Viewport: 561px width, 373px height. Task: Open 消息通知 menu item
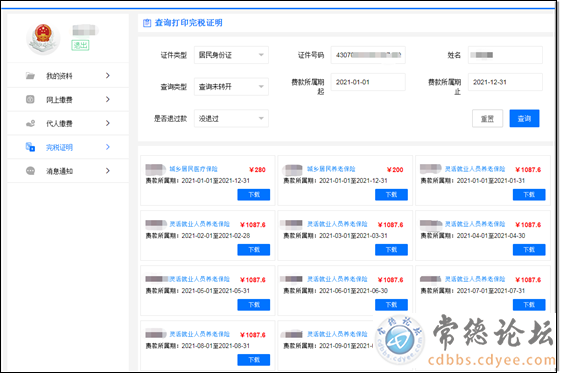point(68,171)
